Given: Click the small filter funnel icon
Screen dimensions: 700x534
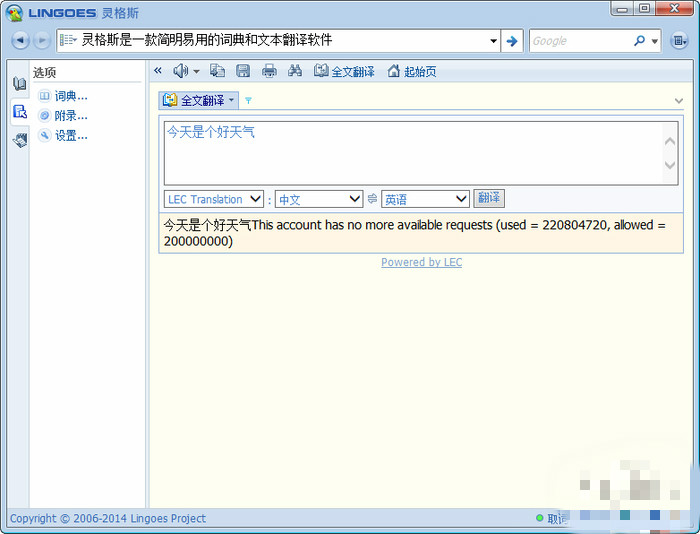Looking at the screenshot, I should 248,101.
